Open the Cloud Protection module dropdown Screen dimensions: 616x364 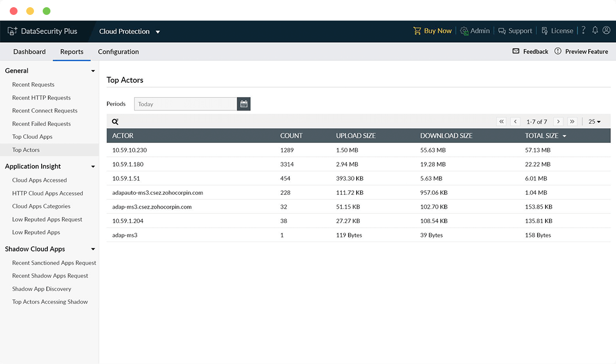[x=158, y=31]
